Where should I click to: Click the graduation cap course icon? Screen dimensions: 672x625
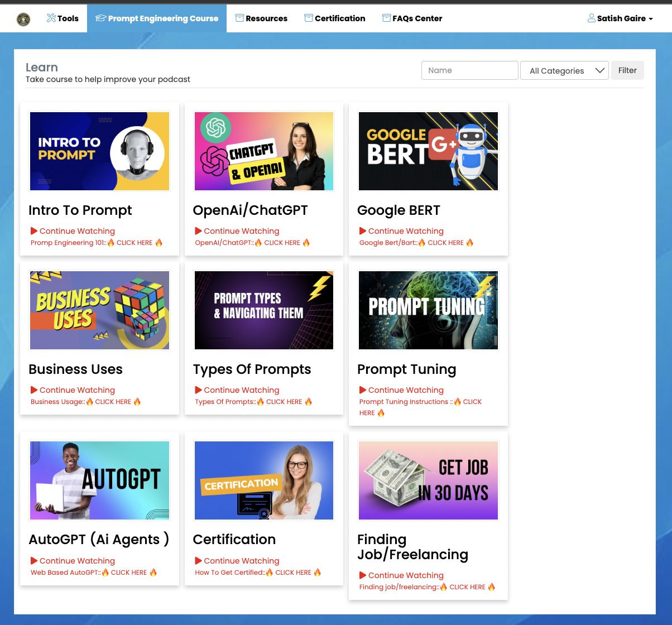pyautogui.click(x=100, y=18)
